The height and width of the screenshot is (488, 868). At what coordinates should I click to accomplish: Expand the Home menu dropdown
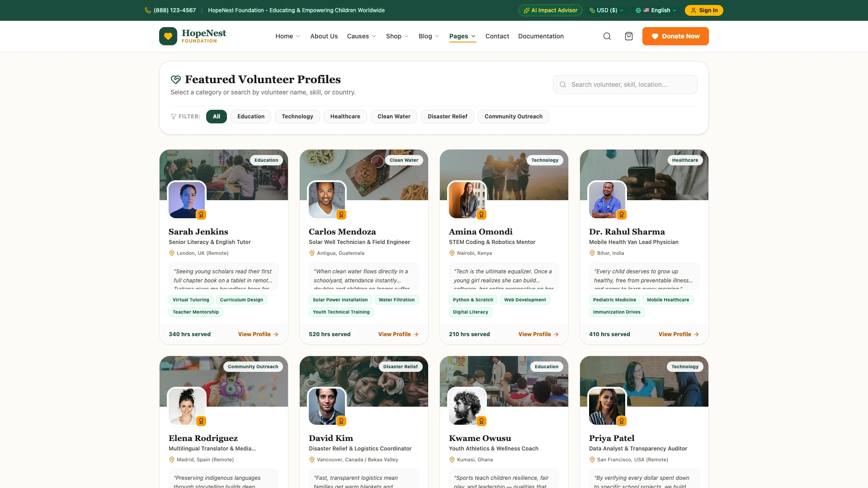288,36
